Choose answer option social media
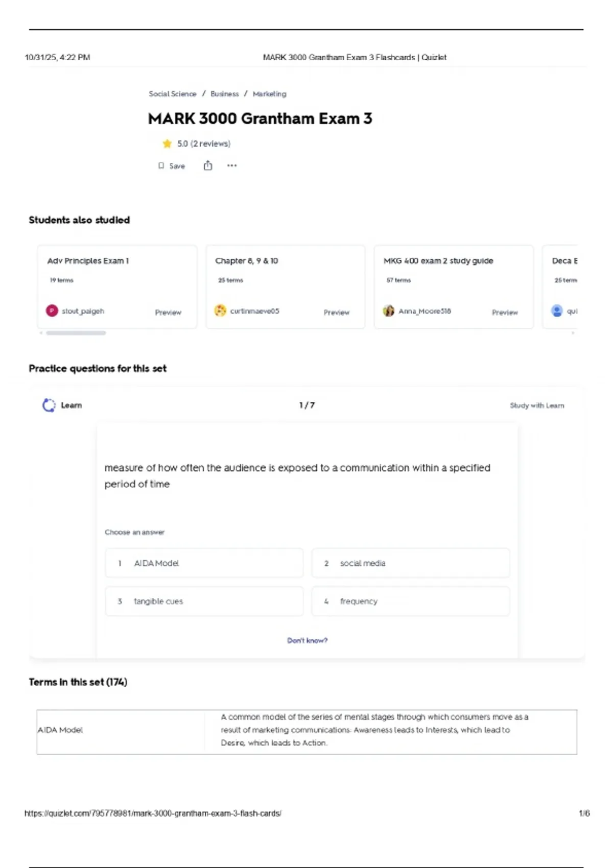This screenshot has width=613, height=868. coord(411,563)
